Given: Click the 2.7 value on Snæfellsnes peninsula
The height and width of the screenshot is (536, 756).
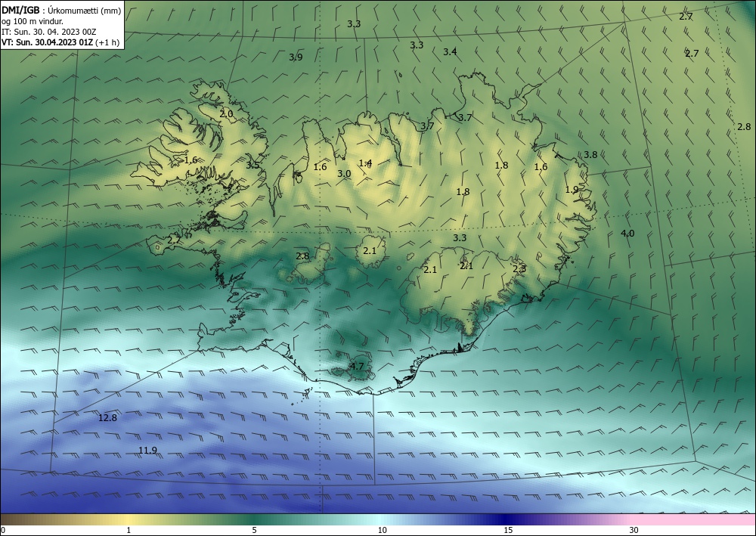Looking at the screenshot, I should coord(174,240).
